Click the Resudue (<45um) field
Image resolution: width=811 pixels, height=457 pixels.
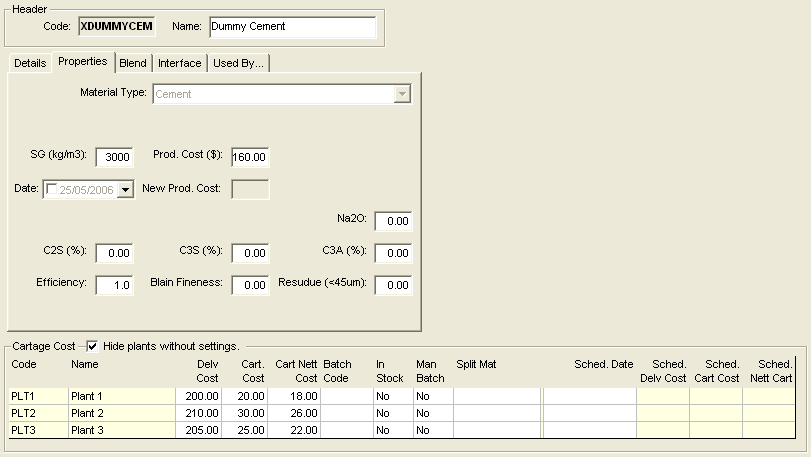click(393, 285)
